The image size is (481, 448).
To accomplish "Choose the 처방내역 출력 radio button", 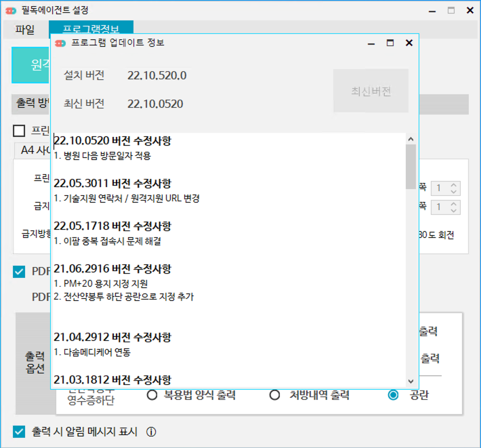I will (x=275, y=395).
